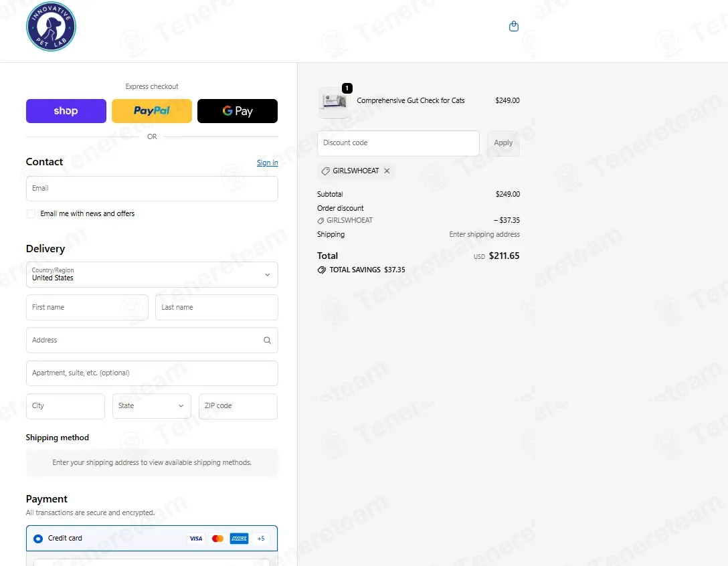Screen dimensions: 728x566
Task: Pay with Shop Pay express button
Action: point(66,111)
